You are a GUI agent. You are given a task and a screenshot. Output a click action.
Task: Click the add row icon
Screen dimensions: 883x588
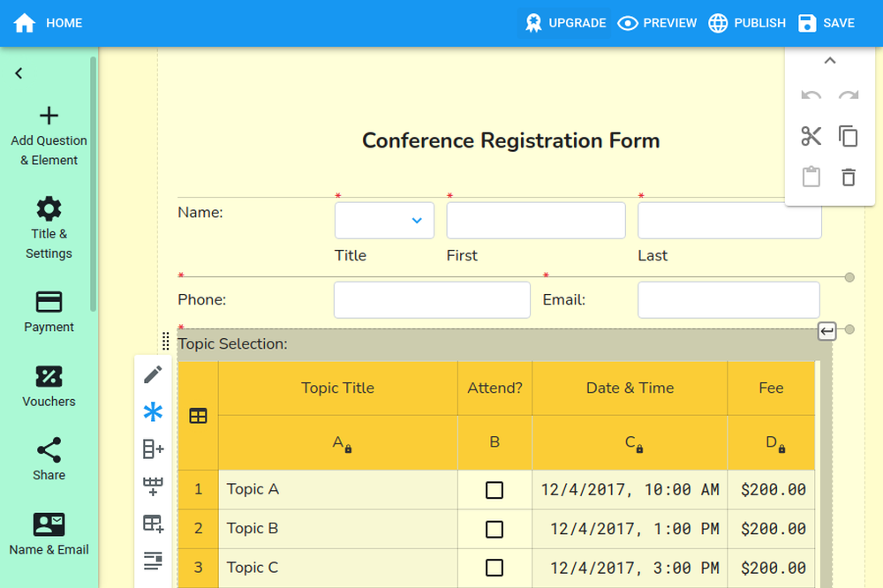(153, 486)
